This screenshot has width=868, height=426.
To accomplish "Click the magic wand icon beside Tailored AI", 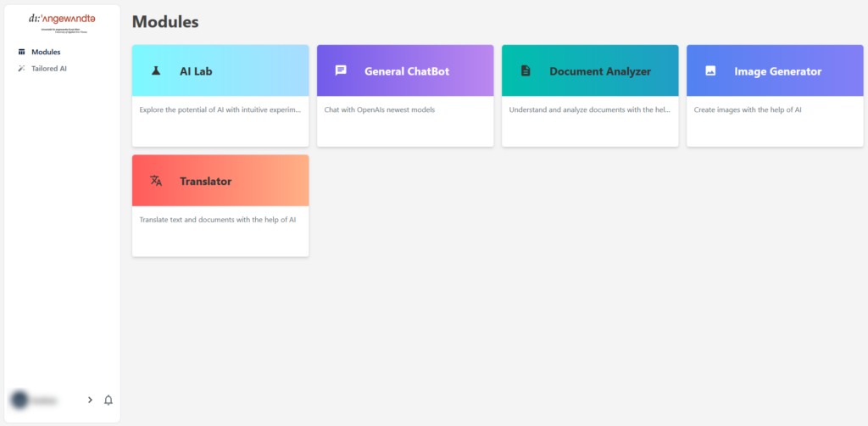I will (x=22, y=68).
